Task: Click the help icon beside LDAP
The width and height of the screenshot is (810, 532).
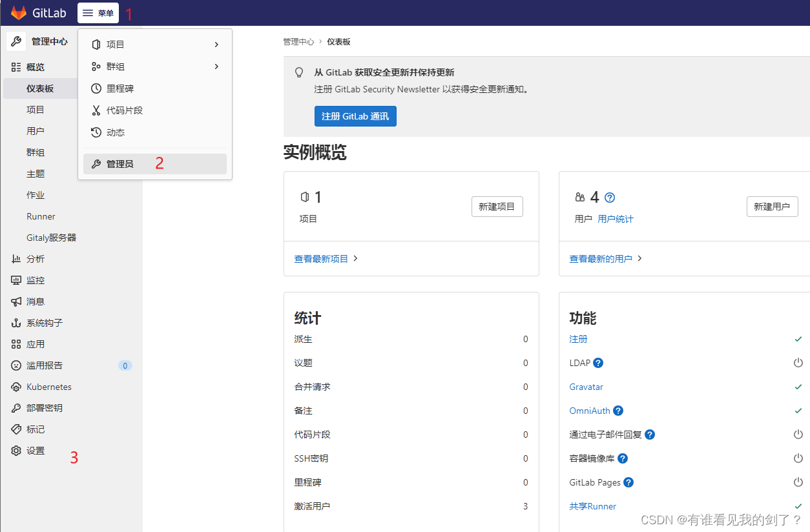Action: (598, 363)
